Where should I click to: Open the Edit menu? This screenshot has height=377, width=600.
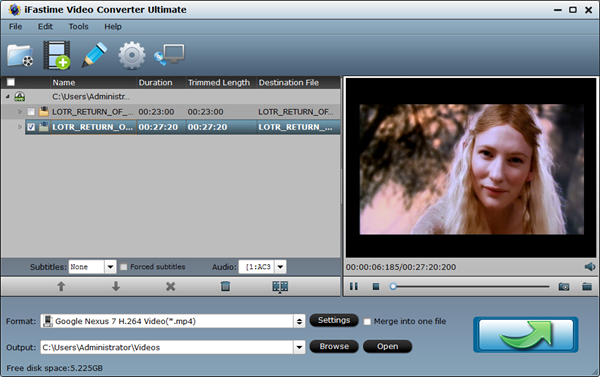point(45,26)
